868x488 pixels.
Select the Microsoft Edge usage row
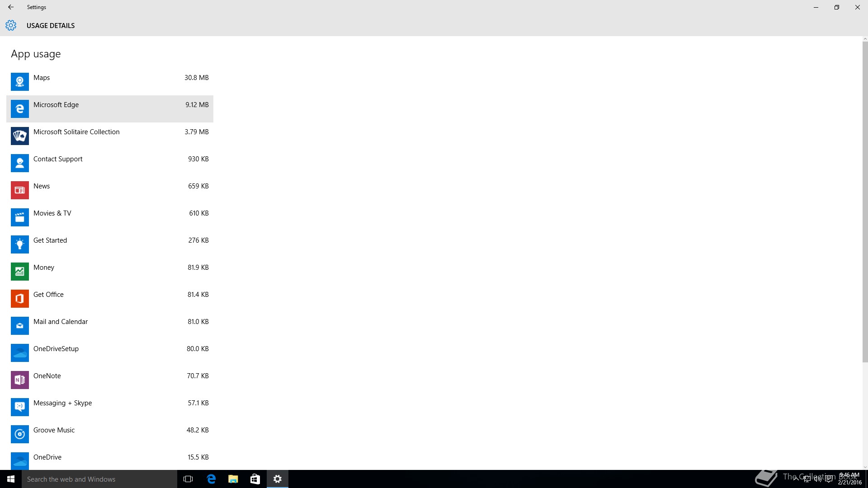tap(109, 108)
